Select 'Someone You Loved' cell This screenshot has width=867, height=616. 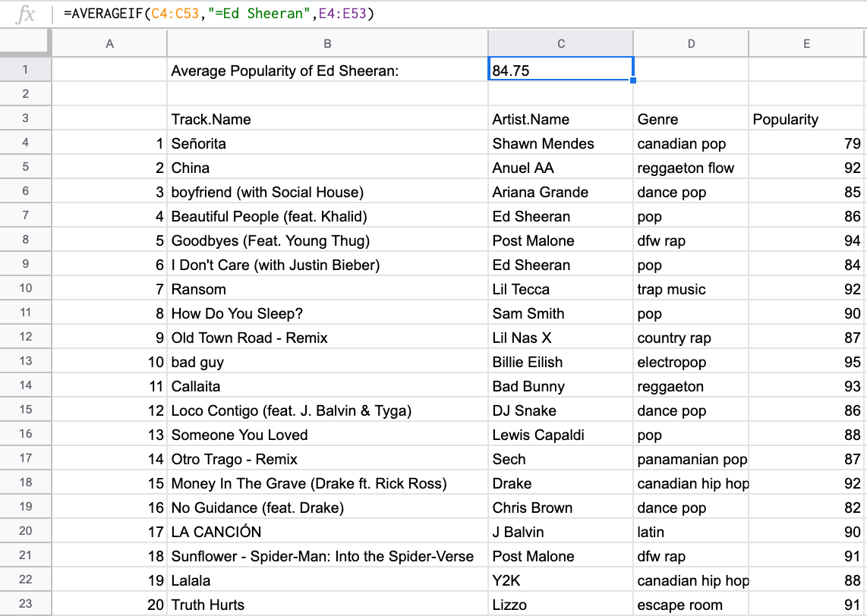click(x=327, y=434)
